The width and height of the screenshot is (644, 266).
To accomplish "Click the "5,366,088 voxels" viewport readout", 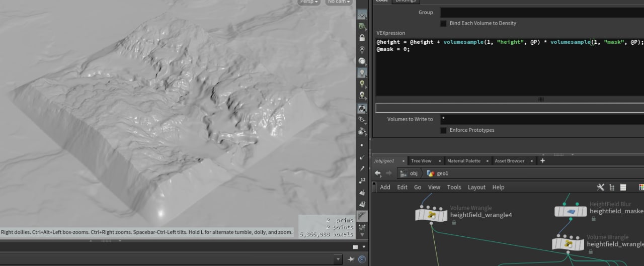I will pyautogui.click(x=327, y=234).
